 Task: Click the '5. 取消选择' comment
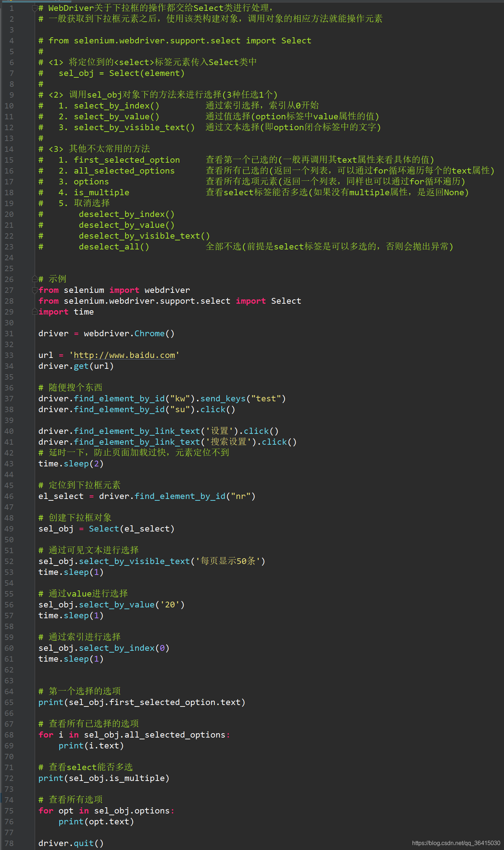coord(84,203)
